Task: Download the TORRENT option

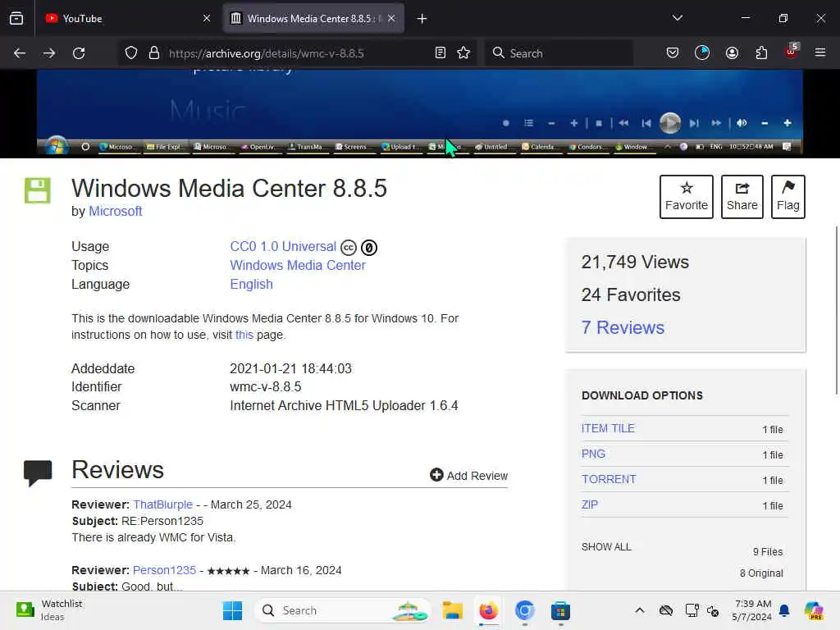Action: coord(609,479)
